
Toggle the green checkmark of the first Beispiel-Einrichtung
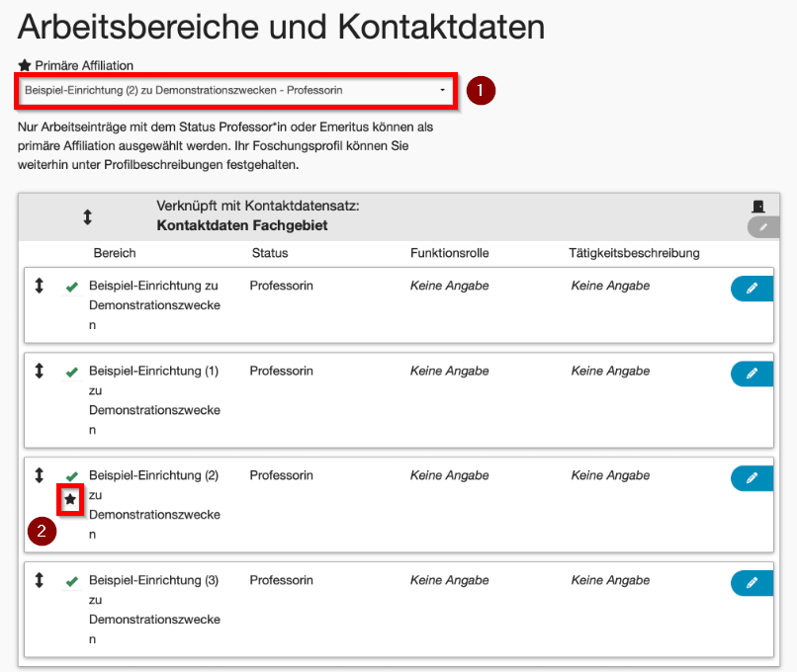[71, 287]
